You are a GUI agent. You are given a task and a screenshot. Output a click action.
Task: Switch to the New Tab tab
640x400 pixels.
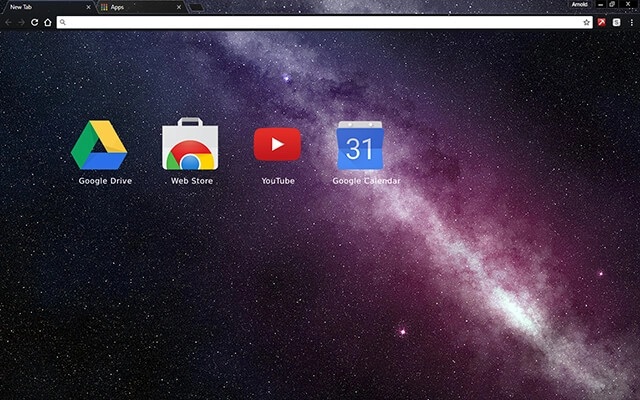(x=47, y=7)
